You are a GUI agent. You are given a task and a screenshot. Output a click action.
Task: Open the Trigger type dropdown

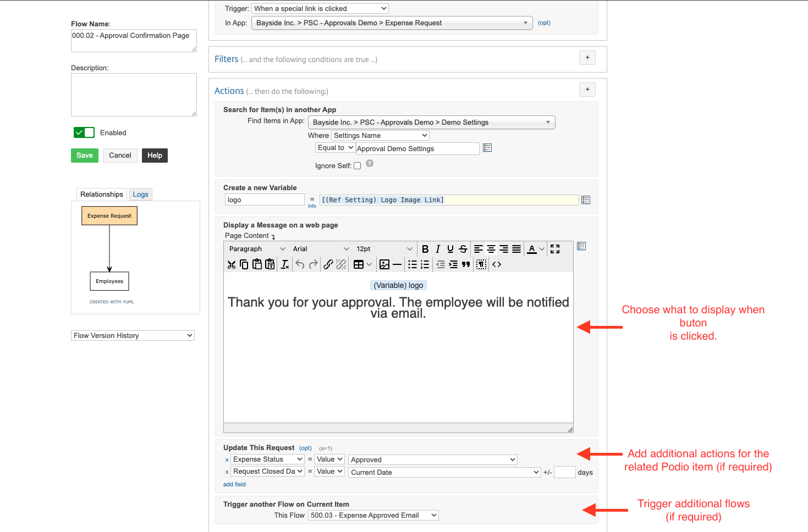(320, 8)
